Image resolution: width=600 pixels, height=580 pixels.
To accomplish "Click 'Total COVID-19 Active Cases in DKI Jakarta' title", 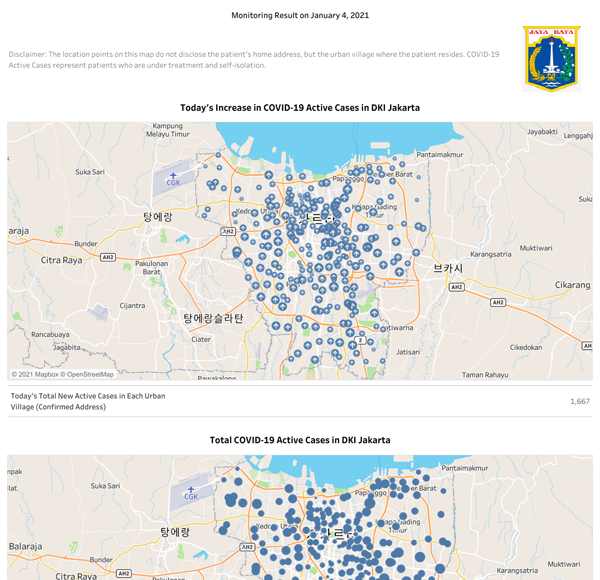I will click(x=300, y=440).
